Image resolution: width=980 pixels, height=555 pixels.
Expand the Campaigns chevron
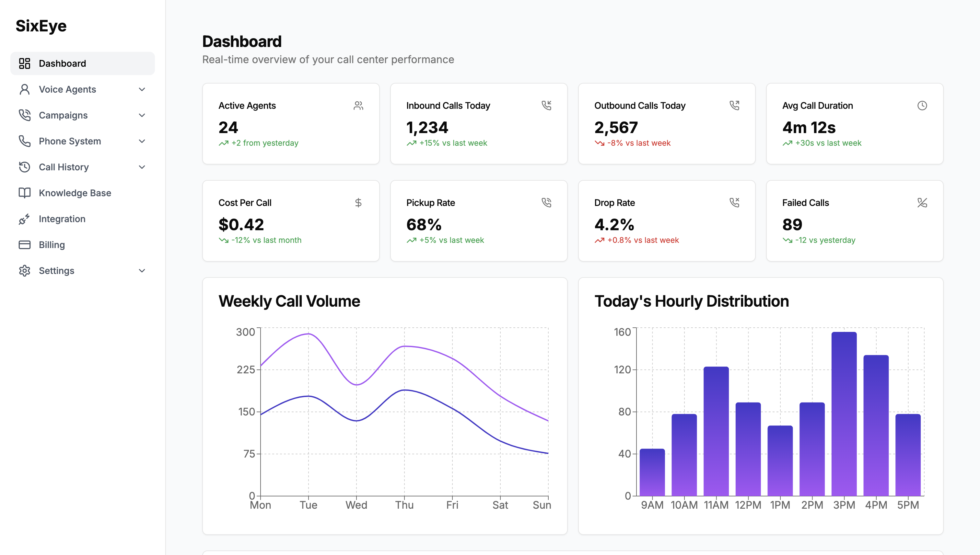pyautogui.click(x=142, y=116)
